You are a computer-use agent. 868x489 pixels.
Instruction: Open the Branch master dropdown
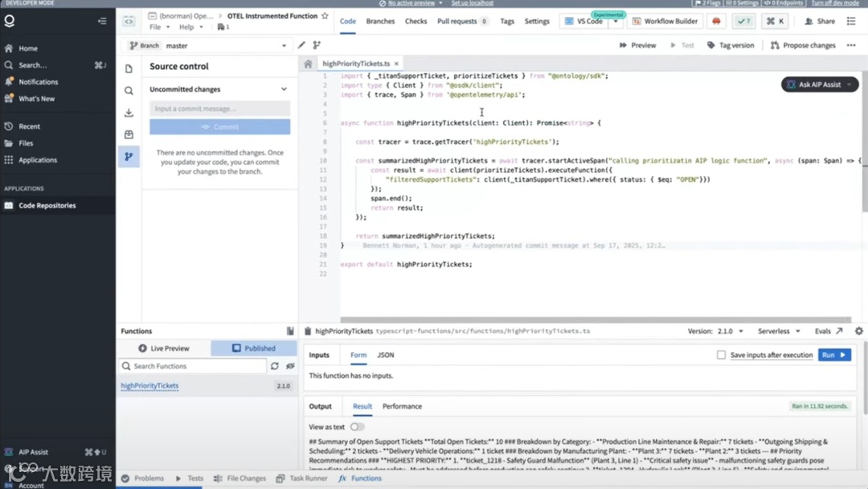pos(207,45)
